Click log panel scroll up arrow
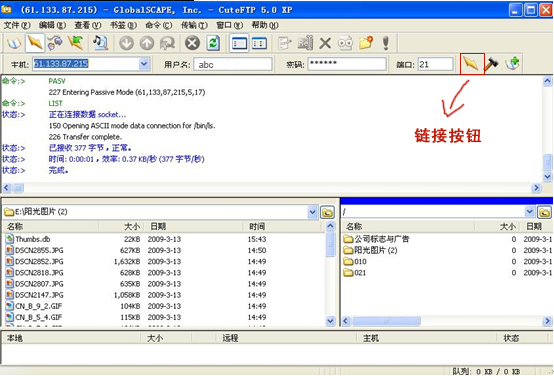 pyautogui.click(x=547, y=82)
